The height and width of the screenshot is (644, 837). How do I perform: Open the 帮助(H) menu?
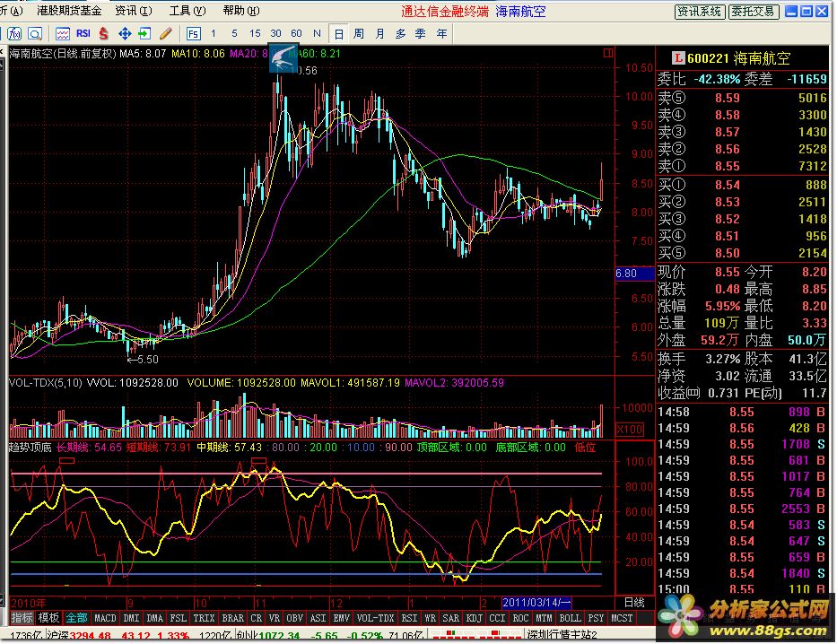click(x=241, y=11)
